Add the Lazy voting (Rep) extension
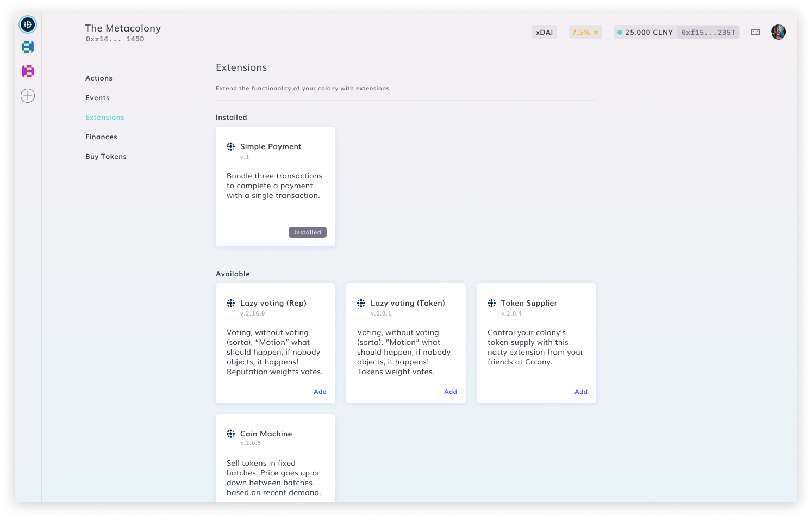The width and height of the screenshot is (812, 519). coord(320,392)
